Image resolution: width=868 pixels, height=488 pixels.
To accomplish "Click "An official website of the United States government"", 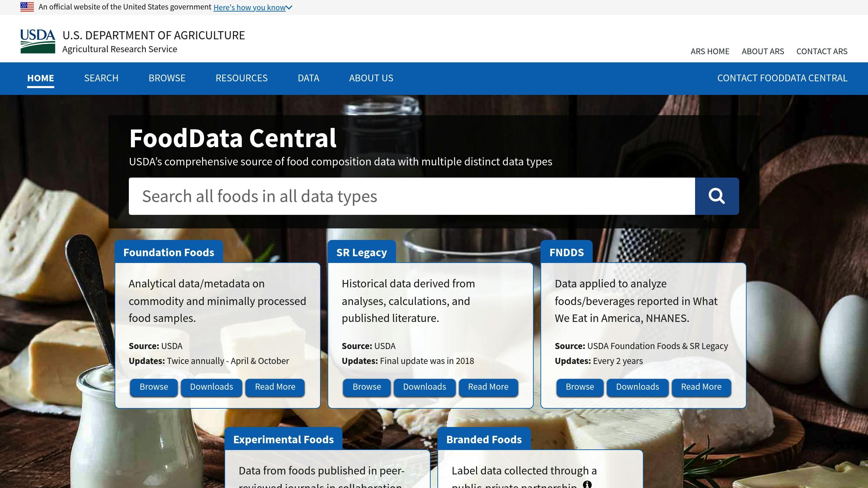I will 125,7.
